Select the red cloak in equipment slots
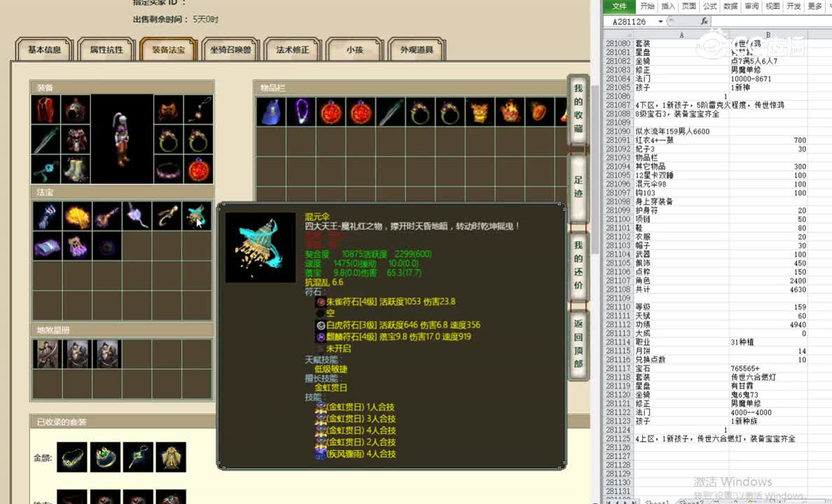The image size is (832, 504). (x=46, y=109)
